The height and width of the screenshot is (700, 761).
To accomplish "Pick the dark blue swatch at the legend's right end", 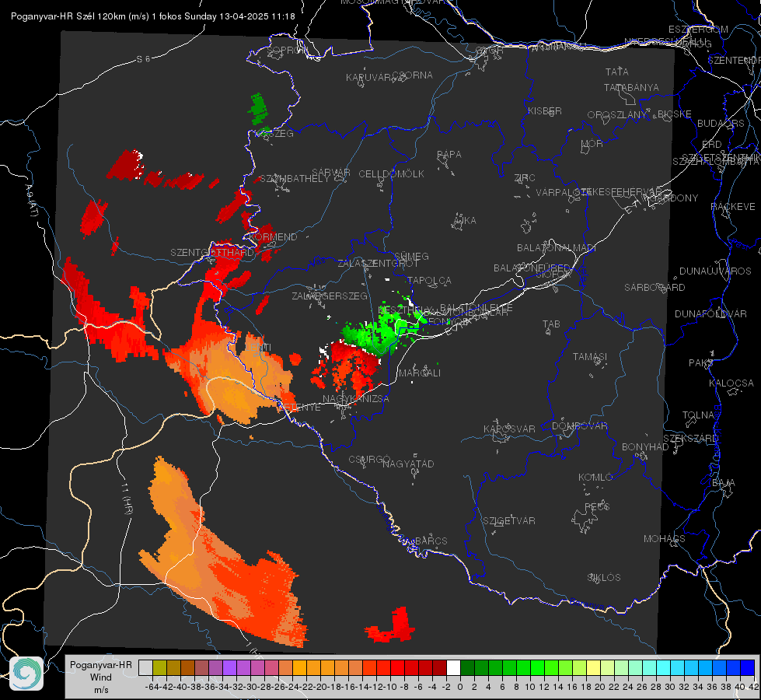I will [x=748, y=668].
